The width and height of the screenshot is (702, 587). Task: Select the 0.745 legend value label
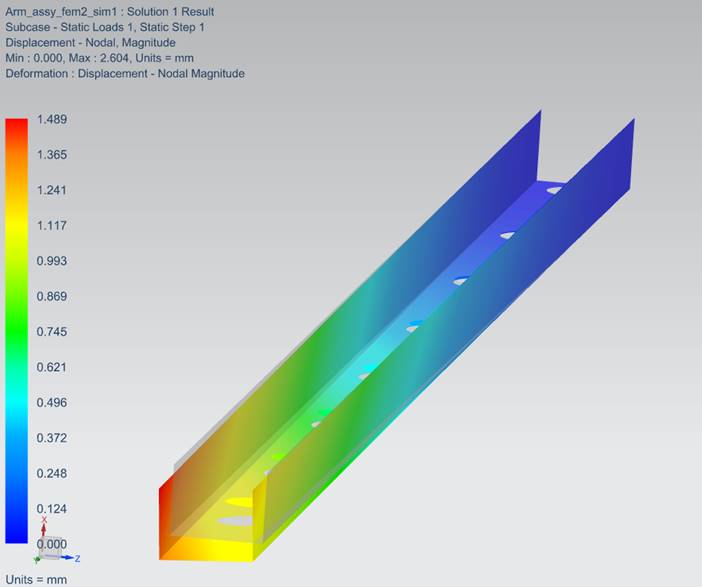[51, 331]
